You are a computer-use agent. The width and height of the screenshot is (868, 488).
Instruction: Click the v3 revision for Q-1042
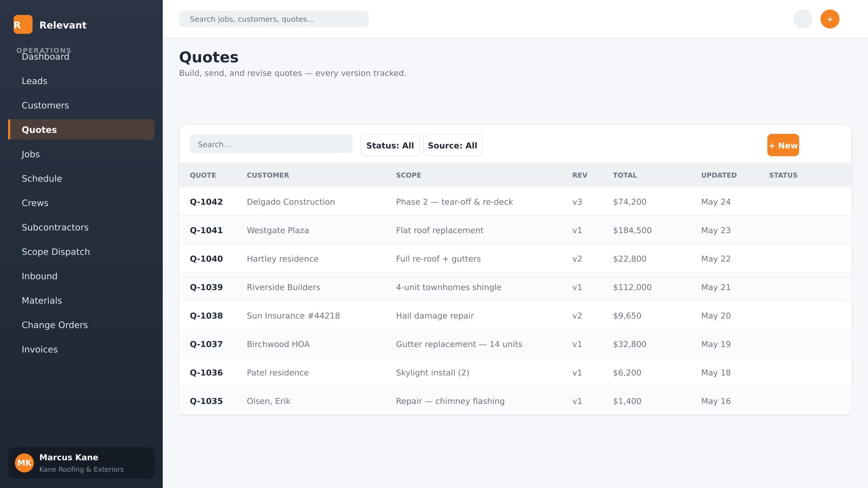click(577, 202)
